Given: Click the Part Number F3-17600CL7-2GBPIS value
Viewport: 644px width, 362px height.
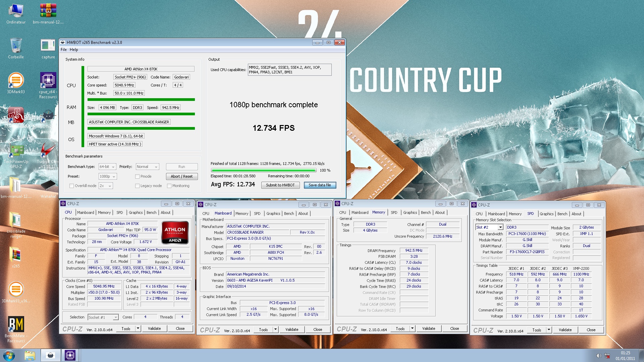Looking at the screenshot, I should click(527, 252).
